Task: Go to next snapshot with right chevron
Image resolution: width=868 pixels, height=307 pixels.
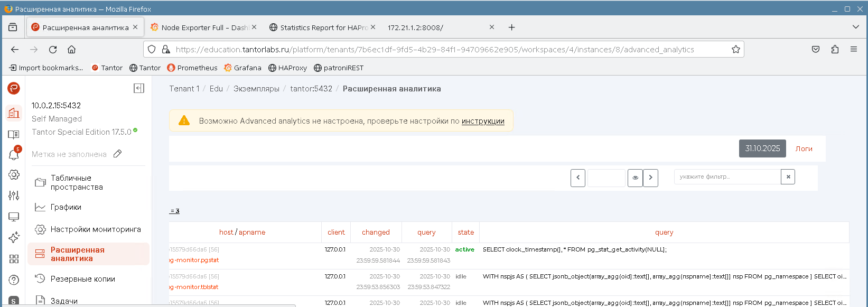Action: [650, 178]
